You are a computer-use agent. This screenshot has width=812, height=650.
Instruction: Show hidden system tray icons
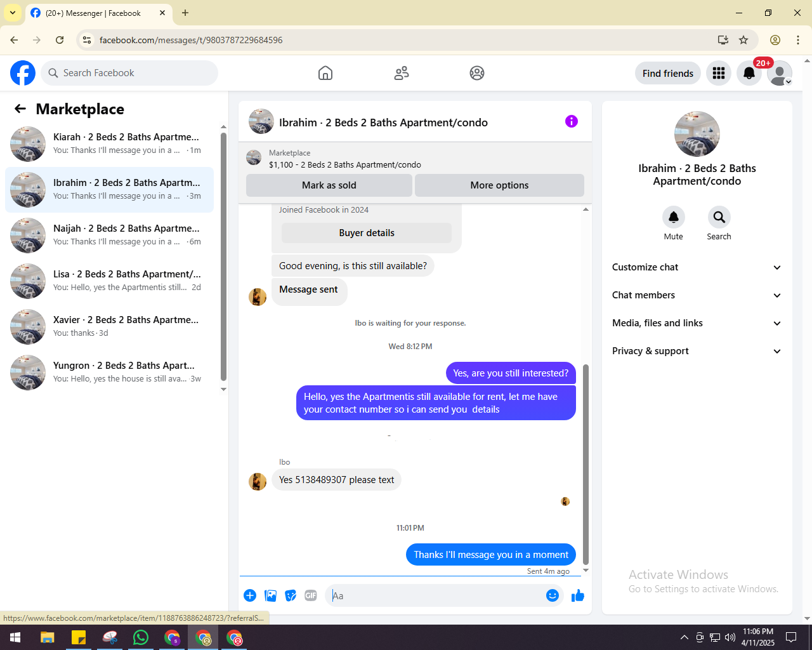[684, 637]
